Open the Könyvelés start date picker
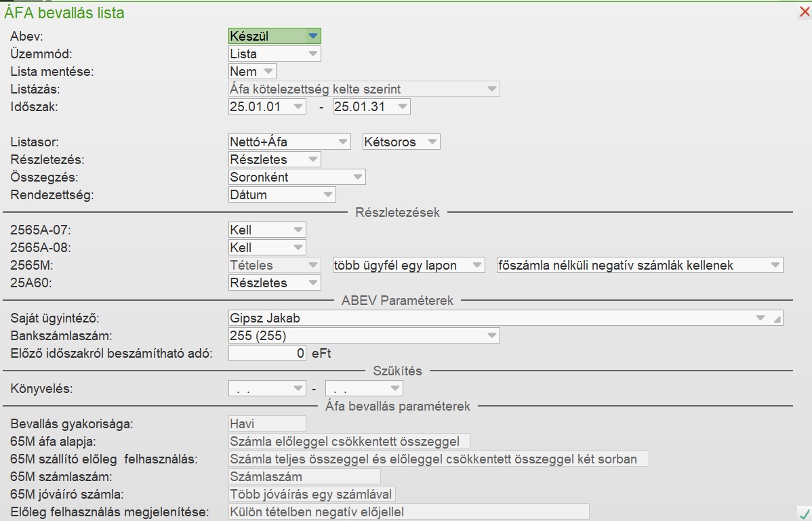812x521 pixels. coord(267,388)
